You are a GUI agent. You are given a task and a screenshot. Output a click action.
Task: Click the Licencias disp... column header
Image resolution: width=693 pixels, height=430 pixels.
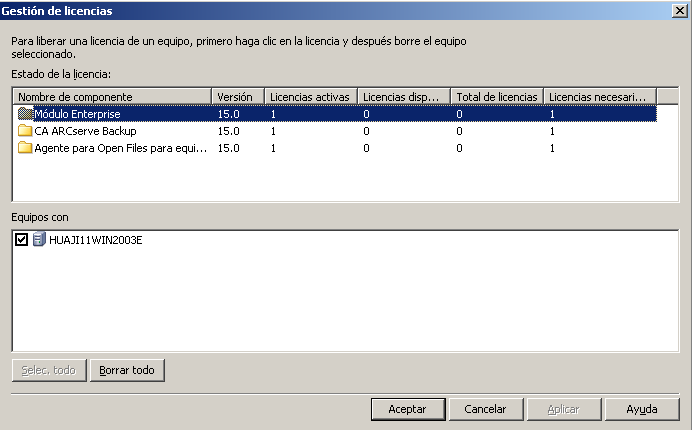tap(404, 97)
